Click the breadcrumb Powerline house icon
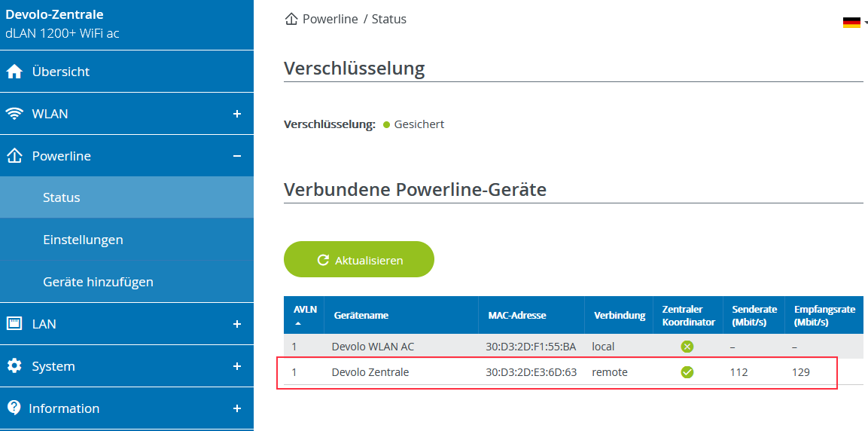Screen dimensions: 868x431 click(291, 19)
